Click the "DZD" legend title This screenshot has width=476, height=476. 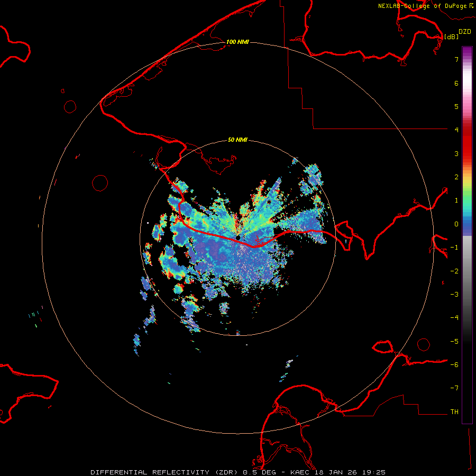[465, 32]
